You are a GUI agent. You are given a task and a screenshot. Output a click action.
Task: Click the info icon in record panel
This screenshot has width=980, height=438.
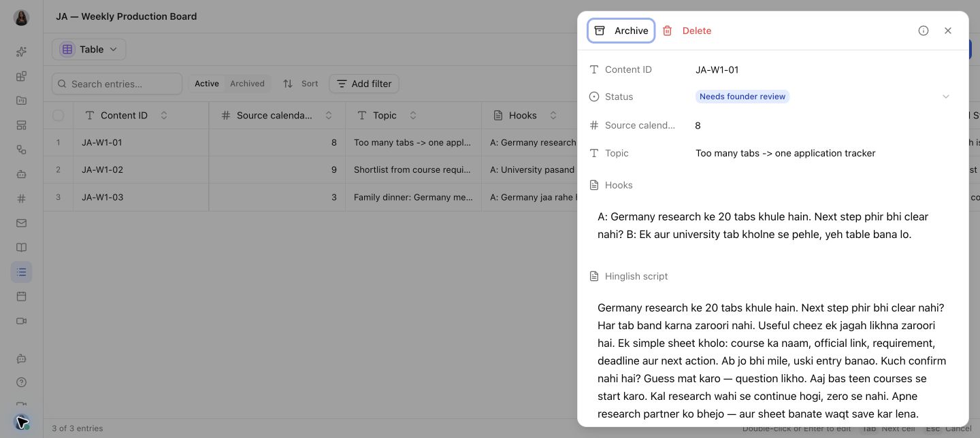pyautogui.click(x=924, y=31)
